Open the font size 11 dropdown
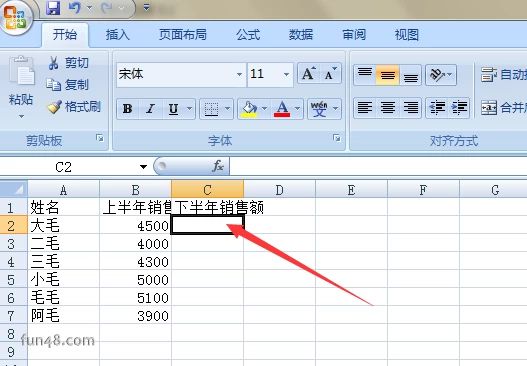The height and width of the screenshot is (366, 527). click(x=286, y=74)
